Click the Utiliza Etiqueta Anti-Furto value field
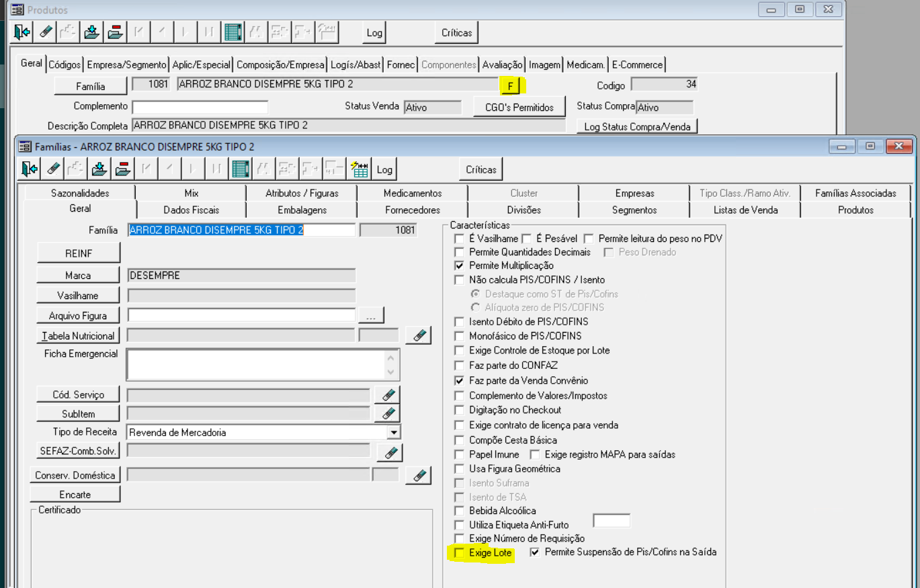The width and height of the screenshot is (920, 588). (612, 521)
